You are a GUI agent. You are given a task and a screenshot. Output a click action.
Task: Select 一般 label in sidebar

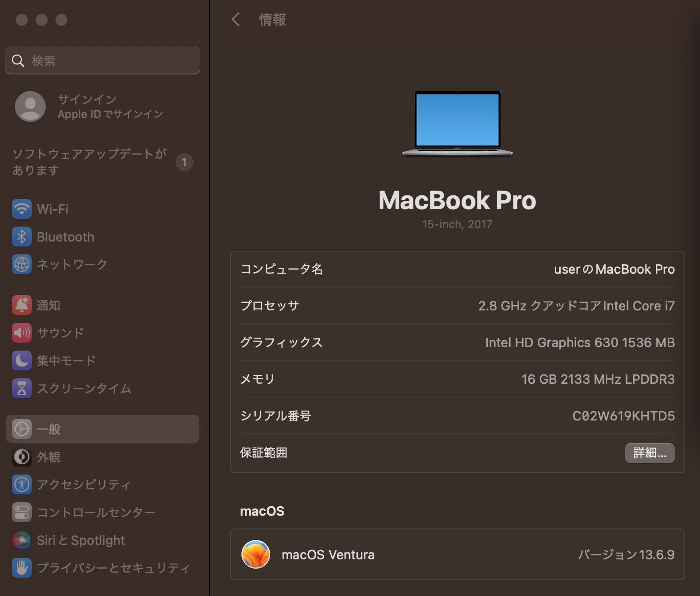coord(49,429)
